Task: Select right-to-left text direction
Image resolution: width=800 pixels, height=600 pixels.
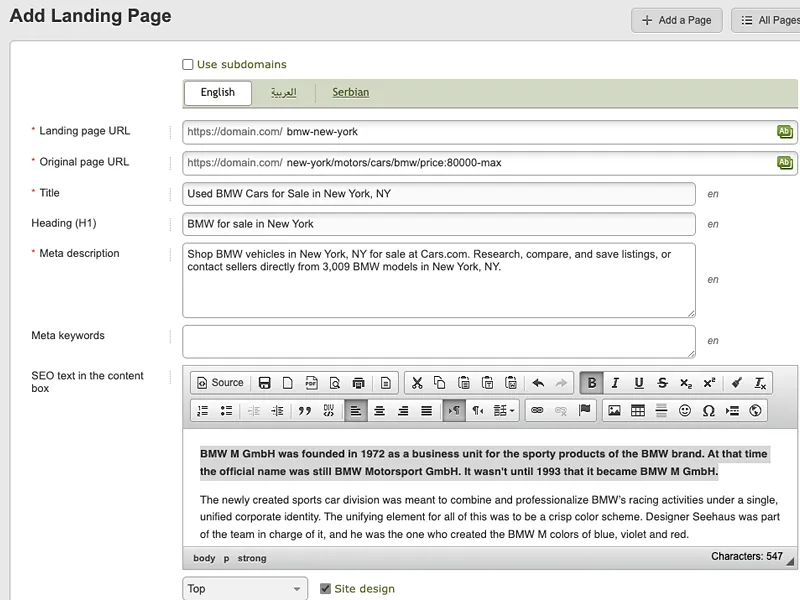Action: (x=478, y=410)
